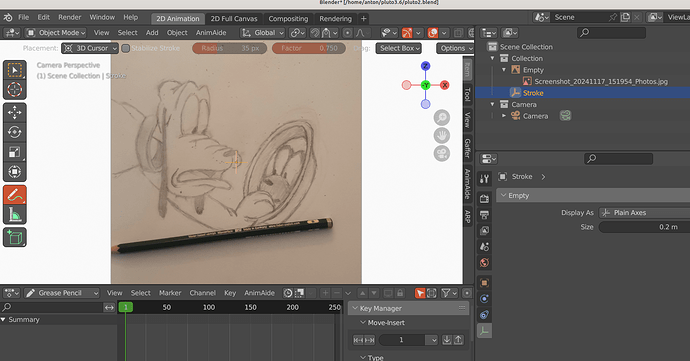The height and width of the screenshot is (361, 690).
Task: Collapse the Key Manager panel
Action: point(356,308)
